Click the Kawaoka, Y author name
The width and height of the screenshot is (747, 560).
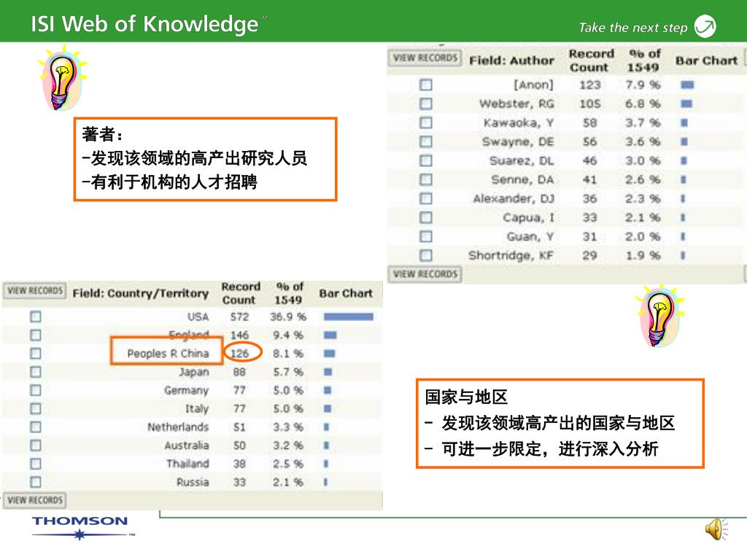click(519, 122)
